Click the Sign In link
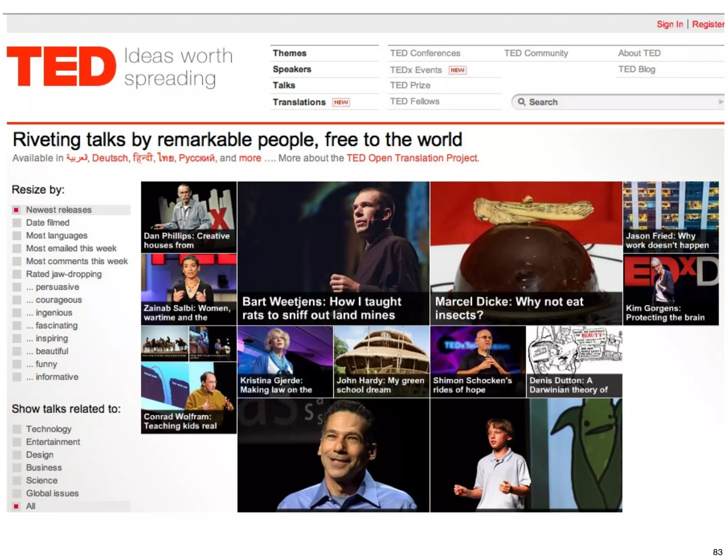This screenshot has height=560, width=728. (x=669, y=24)
